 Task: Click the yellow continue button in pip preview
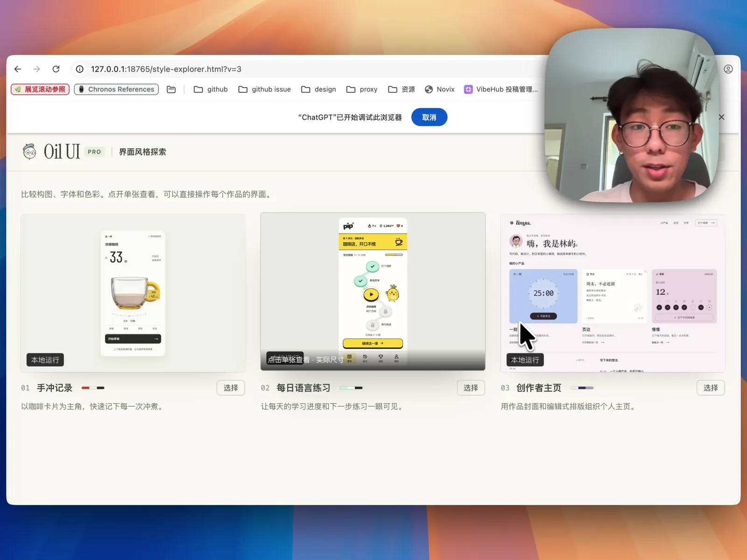pos(373,343)
